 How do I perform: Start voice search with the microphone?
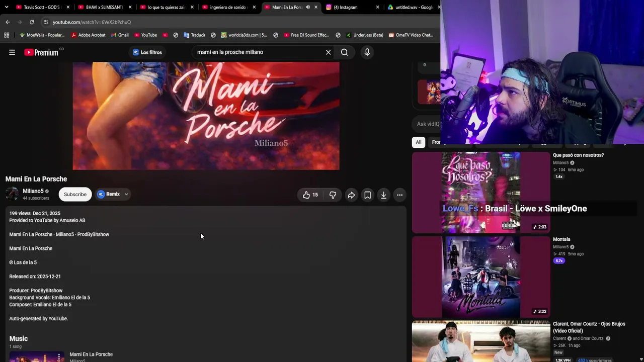click(367, 52)
